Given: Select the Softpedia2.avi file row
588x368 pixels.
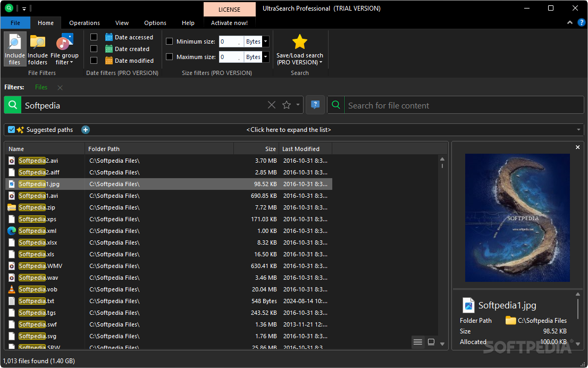Looking at the screenshot, I should pos(169,161).
